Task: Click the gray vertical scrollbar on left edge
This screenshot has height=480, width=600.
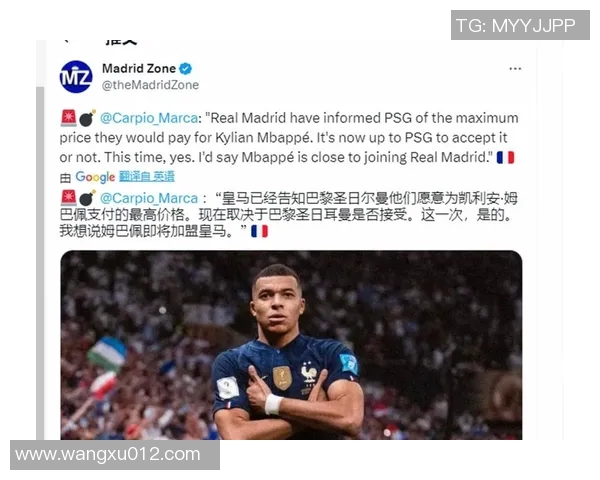Action: coord(40,263)
